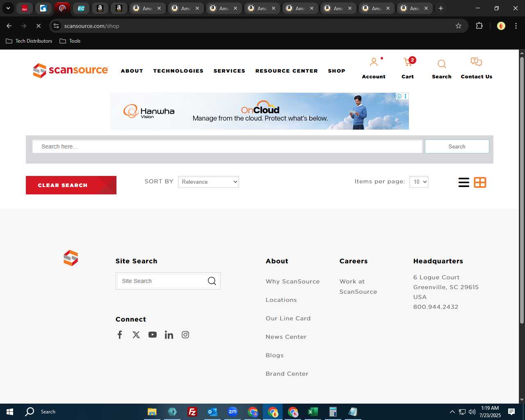
Task: Click the page vertical scrollbar
Action: 522,190
